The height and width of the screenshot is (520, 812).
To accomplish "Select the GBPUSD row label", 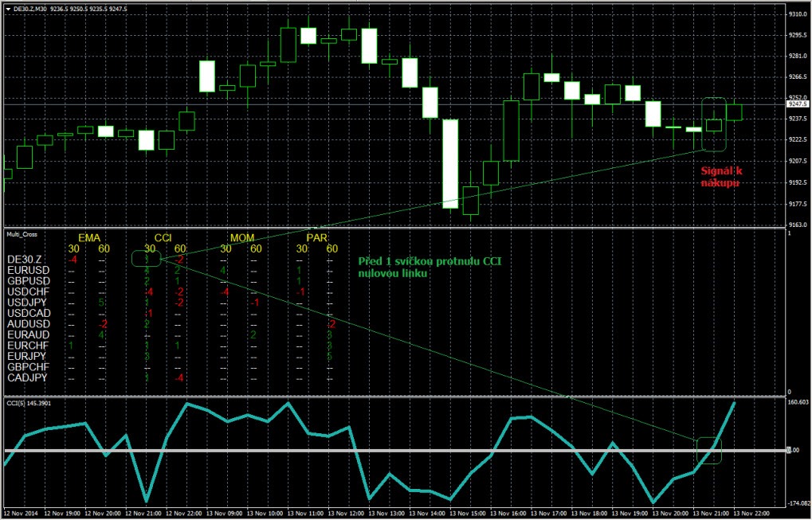I will (29, 281).
